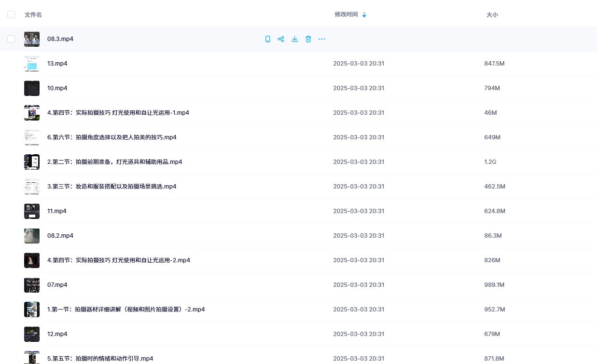Open the 10.mp4 video thumbnail
This screenshot has height=364, width=597.
click(x=32, y=88)
